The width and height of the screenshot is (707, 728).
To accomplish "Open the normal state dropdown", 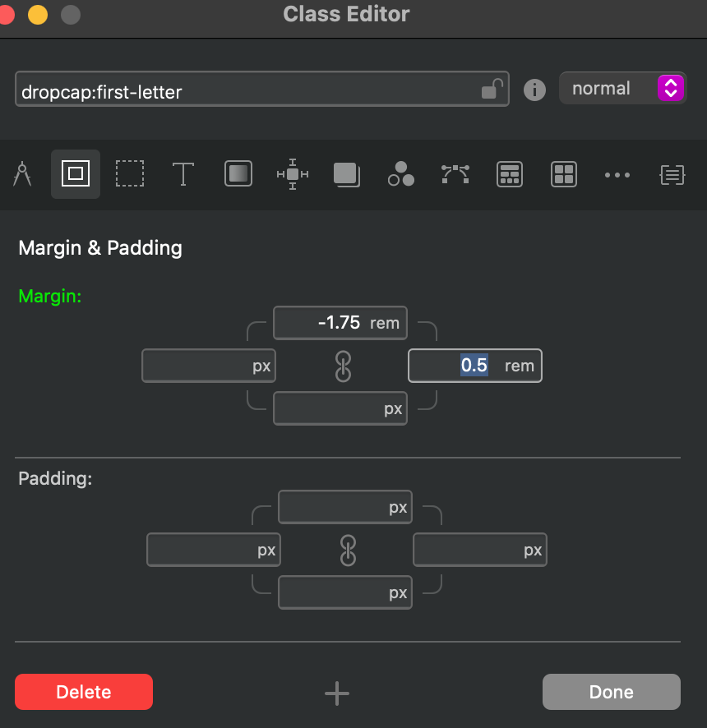I will (x=622, y=89).
